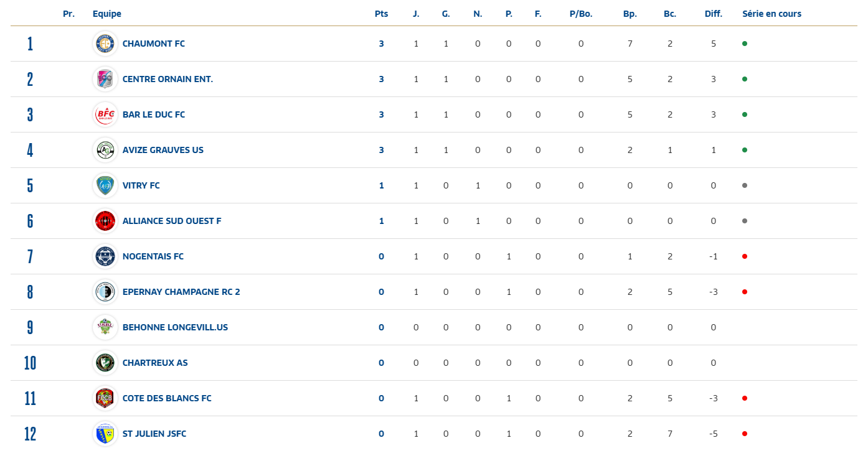Image resolution: width=868 pixels, height=466 pixels.
Task: Click the Epernay Champagne RC 2 logo
Action: pos(105,292)
